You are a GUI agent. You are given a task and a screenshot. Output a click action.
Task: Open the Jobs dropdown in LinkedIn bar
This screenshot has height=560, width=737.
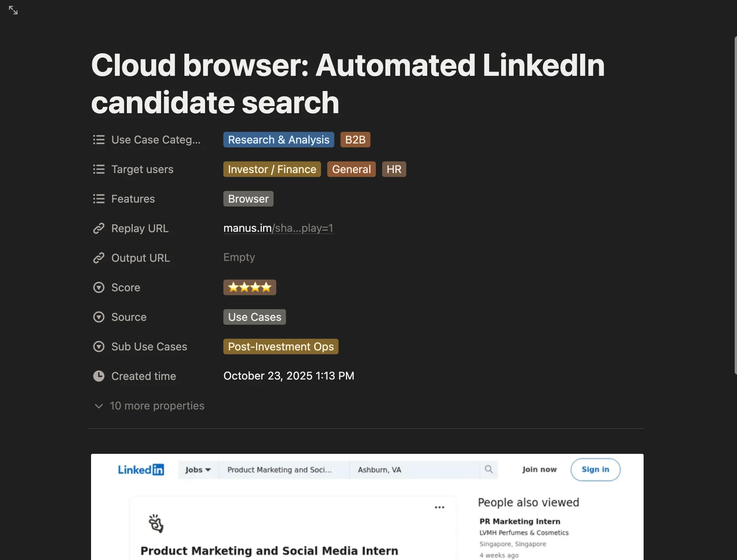coord(198,470)
